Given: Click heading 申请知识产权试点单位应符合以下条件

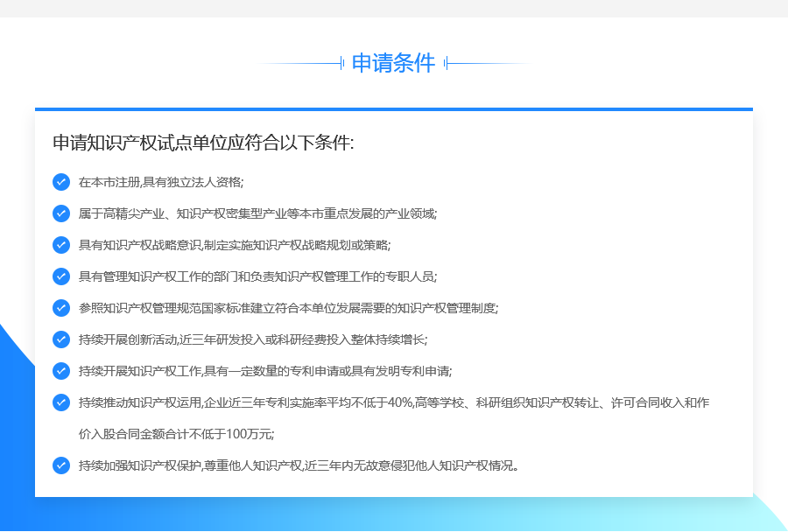Looking at the screenshot, I should click(x=203, y=143).
